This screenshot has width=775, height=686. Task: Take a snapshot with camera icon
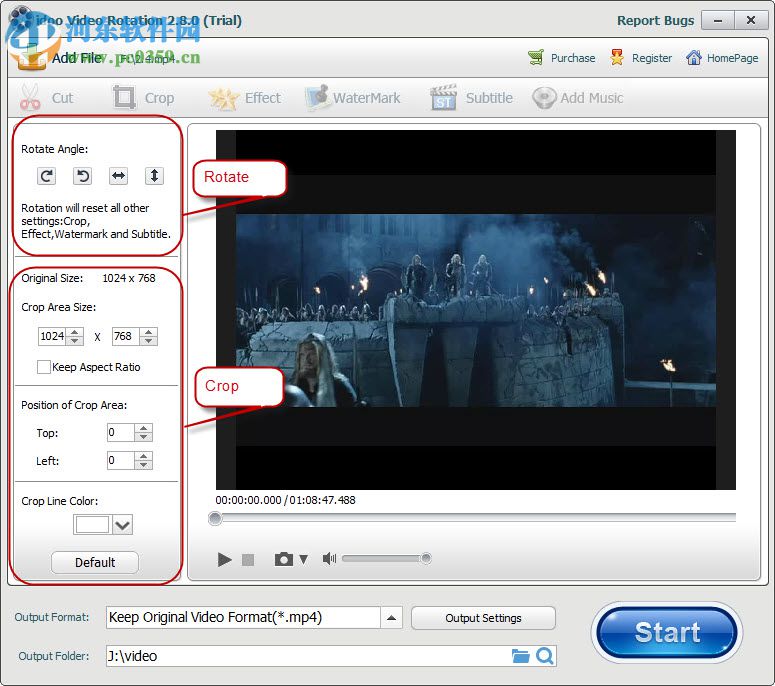pyautogui.click(x=284, y=559)
